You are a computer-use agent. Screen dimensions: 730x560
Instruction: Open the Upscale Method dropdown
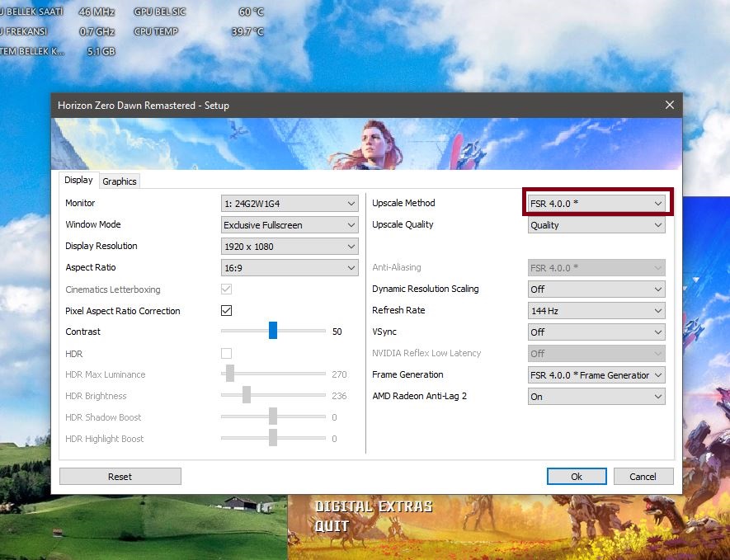click(x=596, y=204)
